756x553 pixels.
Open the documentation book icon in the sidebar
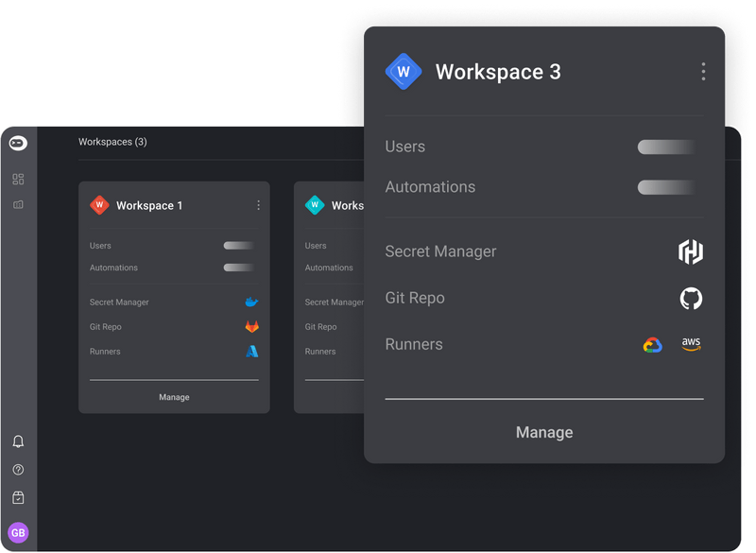pos(17,204)
